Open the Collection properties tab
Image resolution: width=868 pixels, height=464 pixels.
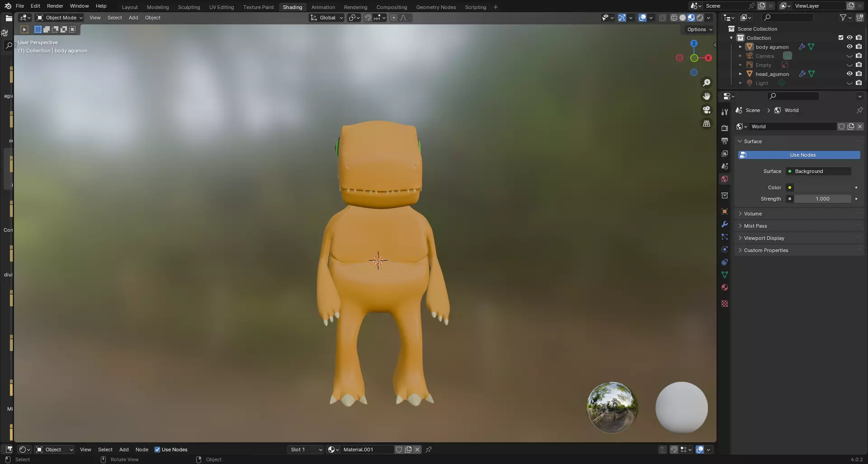click(725, 195)
